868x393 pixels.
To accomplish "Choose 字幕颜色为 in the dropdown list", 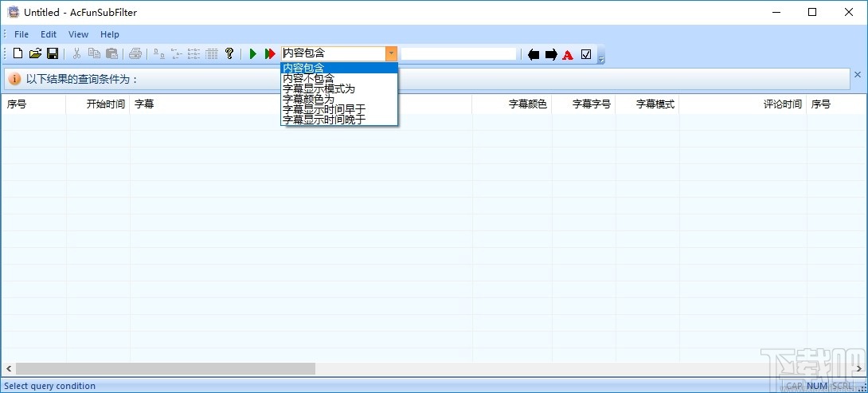I will coord(339,99).
